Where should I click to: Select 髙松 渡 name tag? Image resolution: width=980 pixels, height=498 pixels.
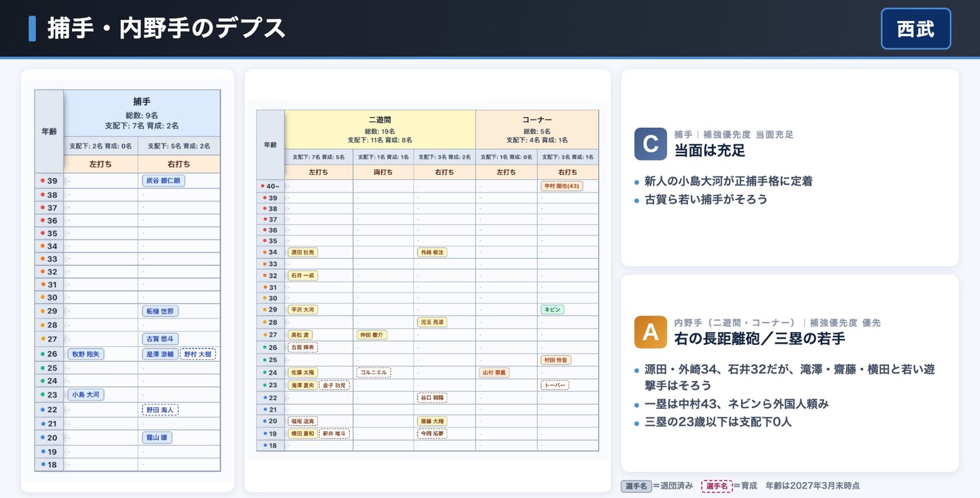[x=300, y=335]
